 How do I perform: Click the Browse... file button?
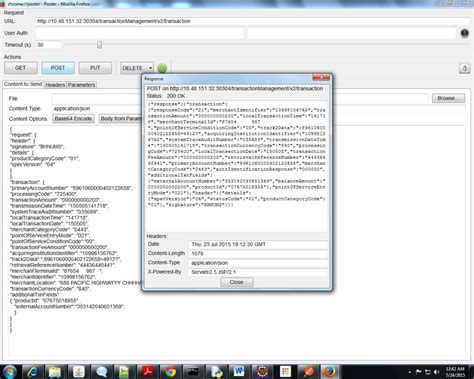coord(448,98)
